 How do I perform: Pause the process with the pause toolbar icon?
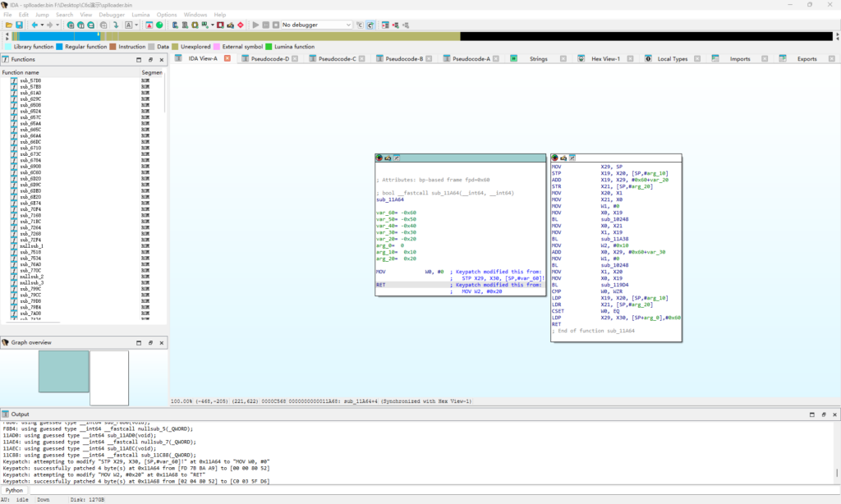tap(265, 25)
